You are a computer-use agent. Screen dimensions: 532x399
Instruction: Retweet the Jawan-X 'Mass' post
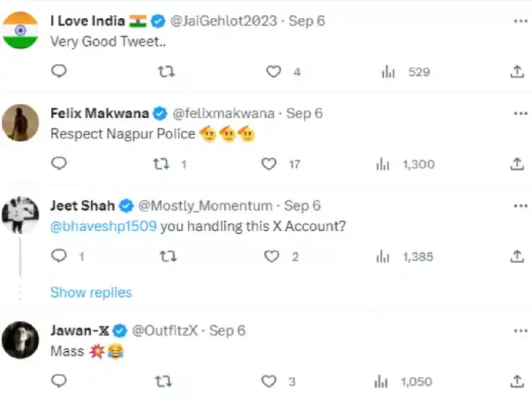tap(163, 382)
